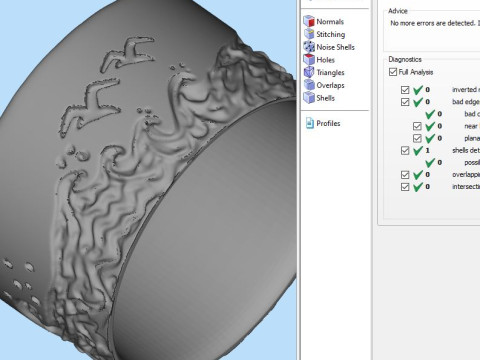480x360 pixels.
Task: Toggle the near bad edges checkbox
Action: click(x=417, y=126)
